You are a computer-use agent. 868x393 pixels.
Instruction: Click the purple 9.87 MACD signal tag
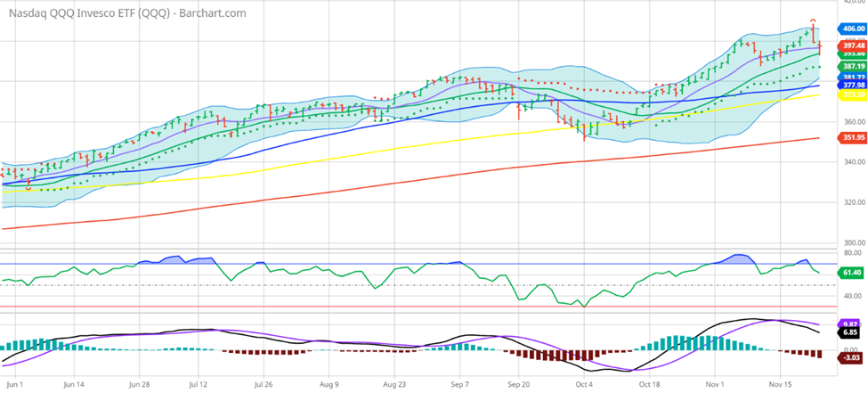(x=850, y=324)
